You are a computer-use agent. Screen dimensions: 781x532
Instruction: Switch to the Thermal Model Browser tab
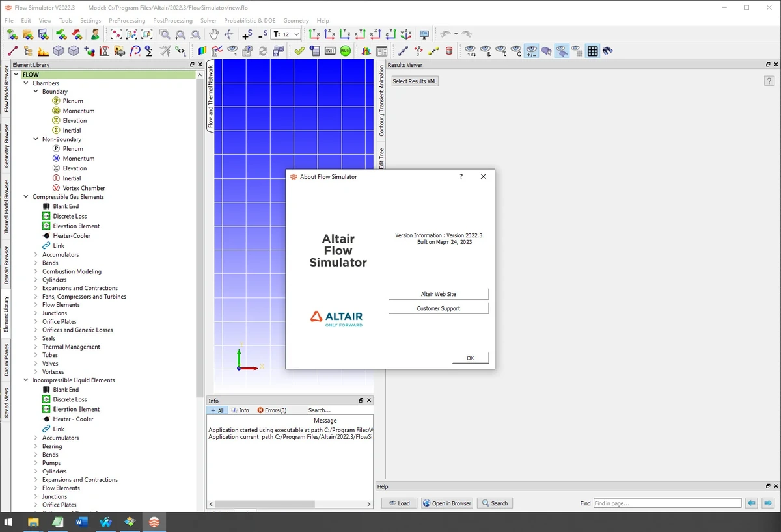pyautogui.click(x=7, y=207)
